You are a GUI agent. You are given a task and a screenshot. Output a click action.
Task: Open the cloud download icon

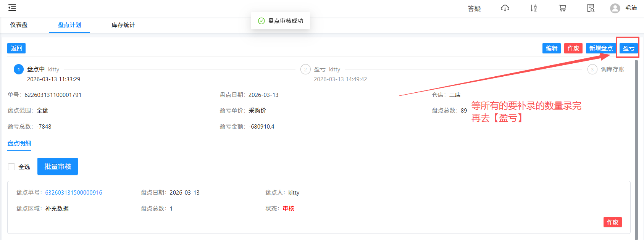[x=505, y=8]
